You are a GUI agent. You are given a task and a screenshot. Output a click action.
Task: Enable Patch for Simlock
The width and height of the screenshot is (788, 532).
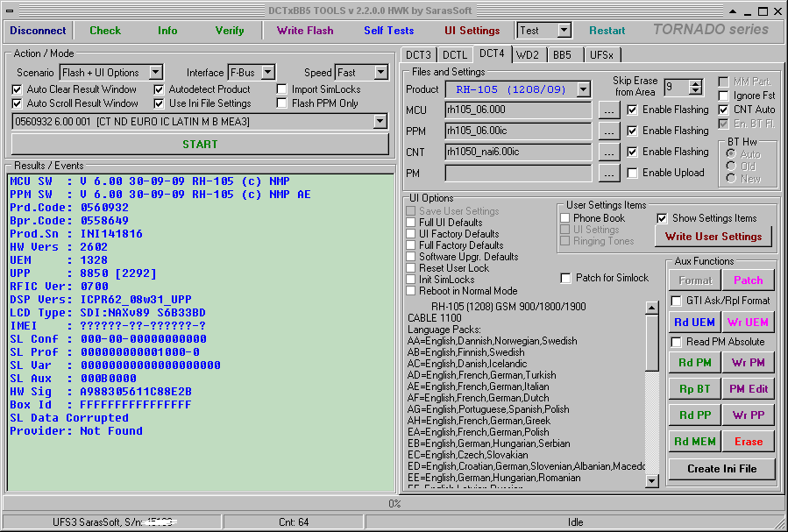566,278
